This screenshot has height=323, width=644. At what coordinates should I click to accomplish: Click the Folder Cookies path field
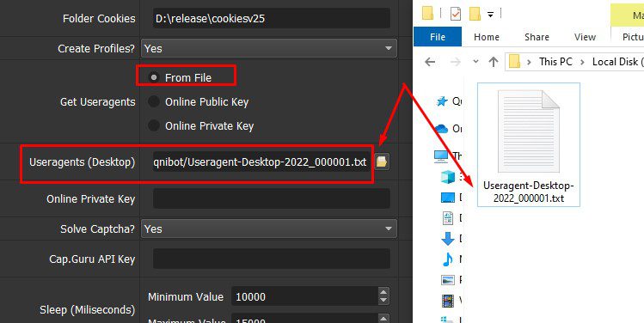tap(271, 18)
